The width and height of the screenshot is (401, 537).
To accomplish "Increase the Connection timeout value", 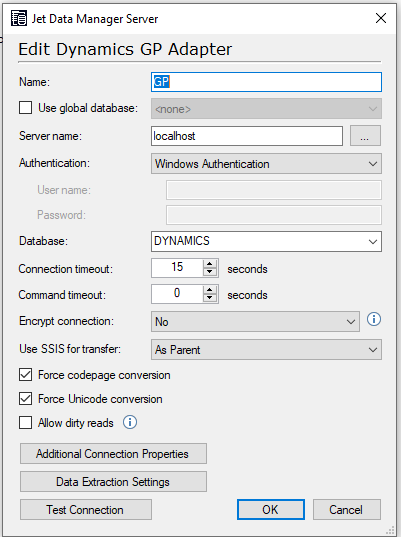I will [210, 264].
